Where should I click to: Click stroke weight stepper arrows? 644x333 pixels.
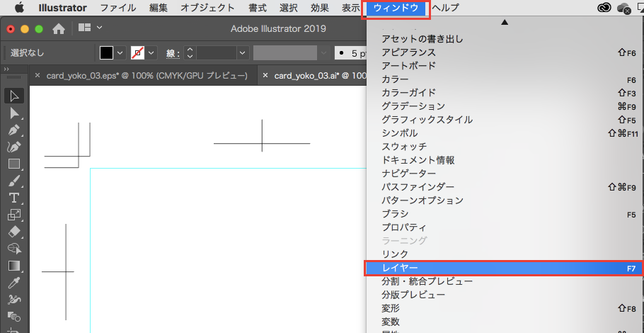pyautogui.click(x=190, y=53)
